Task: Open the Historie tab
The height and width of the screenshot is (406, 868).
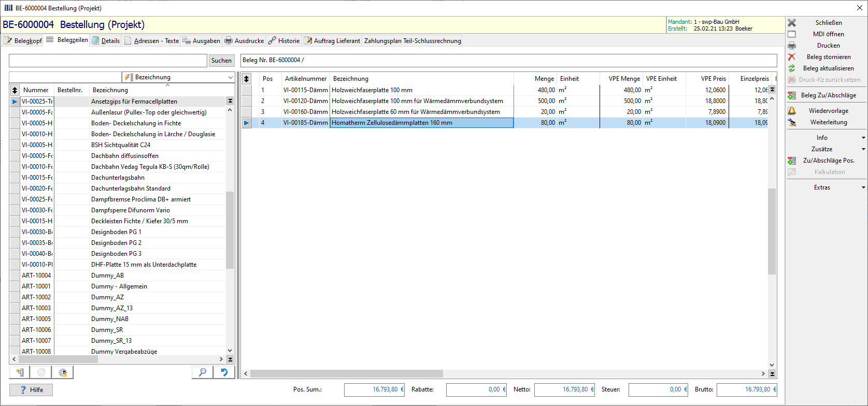Action: point(284,41)
